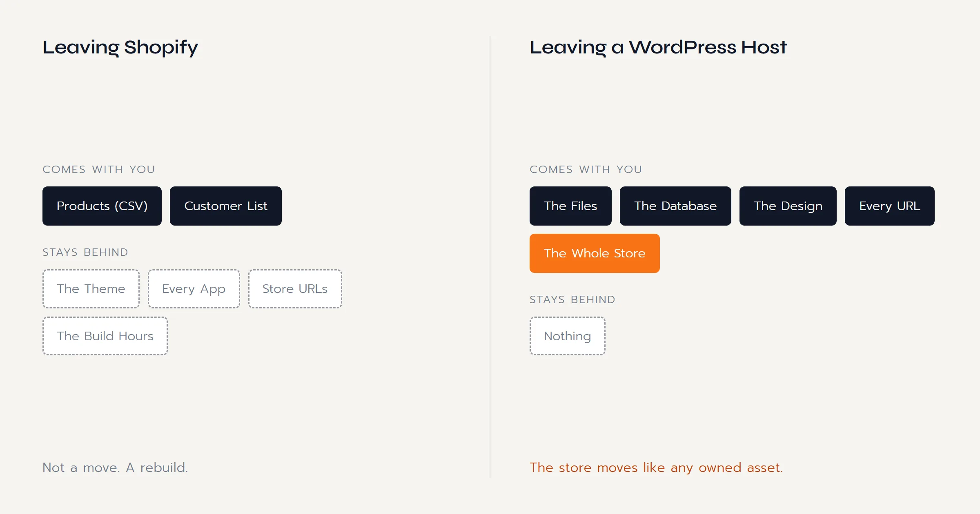Click the Leaving a WordPress Host heading
This screenshot has height=514, width=980.
[658, 47]
